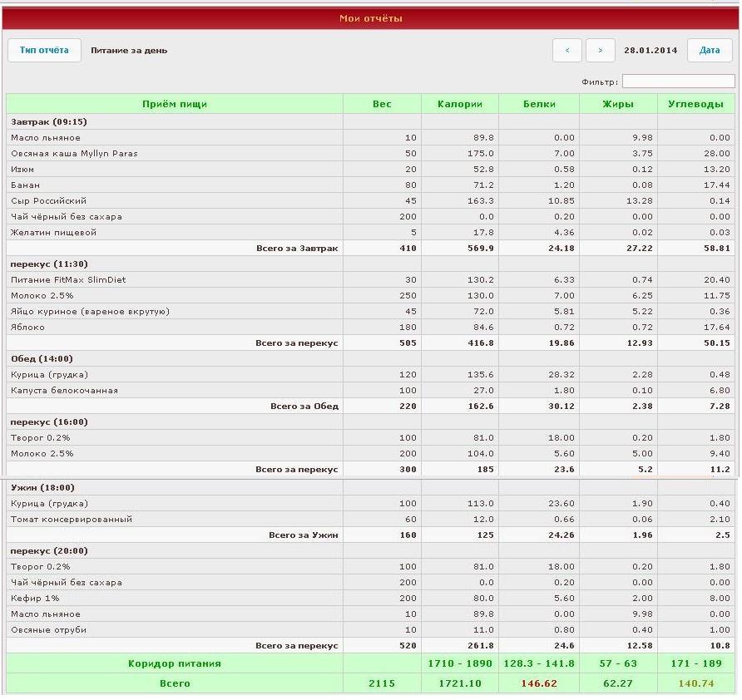Click the Изюм row
The width and height of the screenshot is (742, 700).
(370, 170)
